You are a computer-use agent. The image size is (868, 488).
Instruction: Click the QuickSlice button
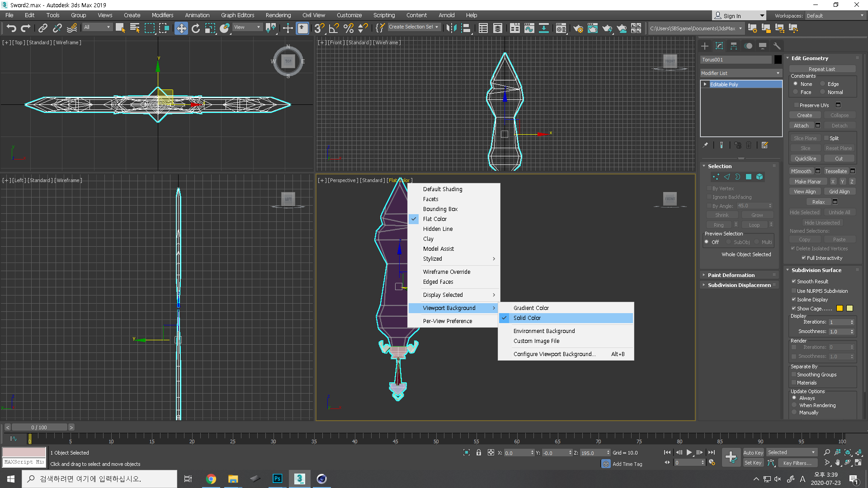point(805,159)
